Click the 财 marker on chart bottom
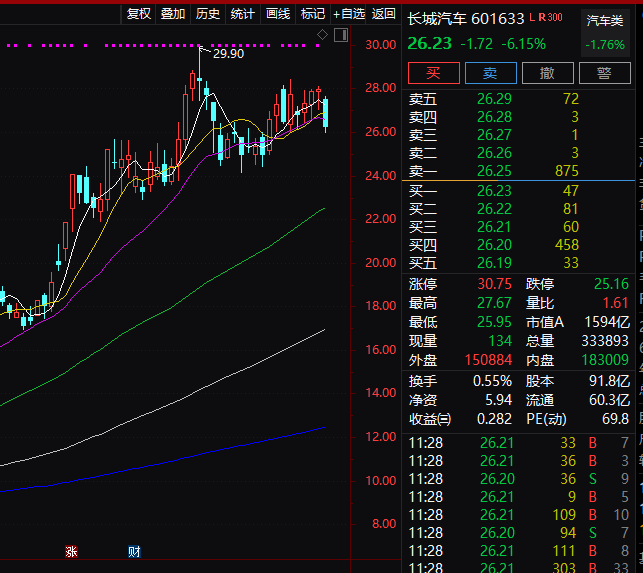 coord(134,552)
